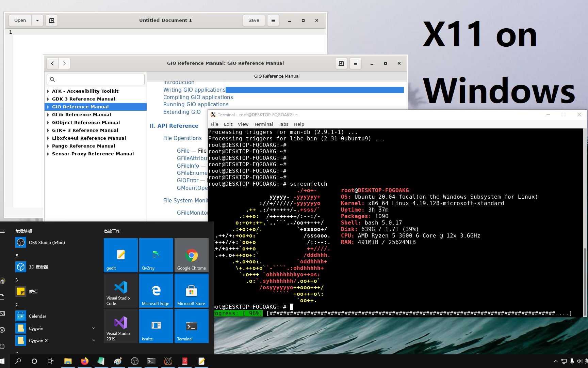The width and height of the screenshot is (588, 368).
Task: Expand GObject Reference Manual tree node
Action: (48, 123)
